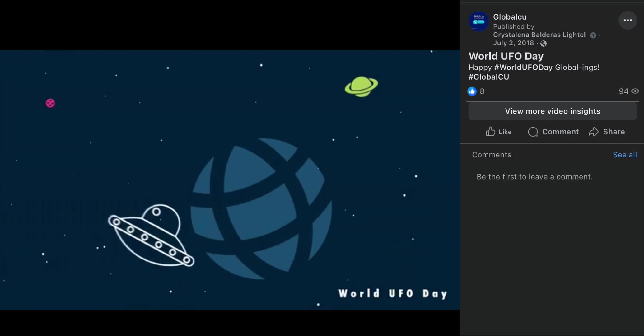Click the eye views icon
Image resolution: width=644 pixels, height=336 pixels.
pos(635,91)
